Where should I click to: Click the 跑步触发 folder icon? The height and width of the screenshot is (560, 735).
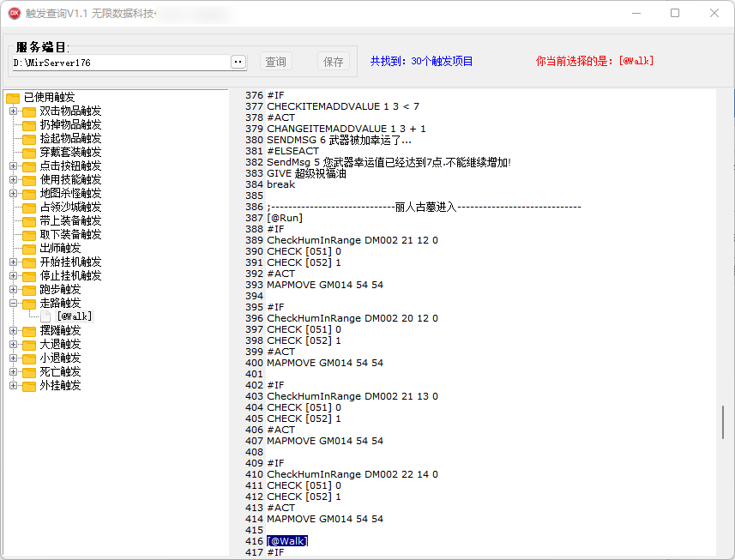point(29,290)
